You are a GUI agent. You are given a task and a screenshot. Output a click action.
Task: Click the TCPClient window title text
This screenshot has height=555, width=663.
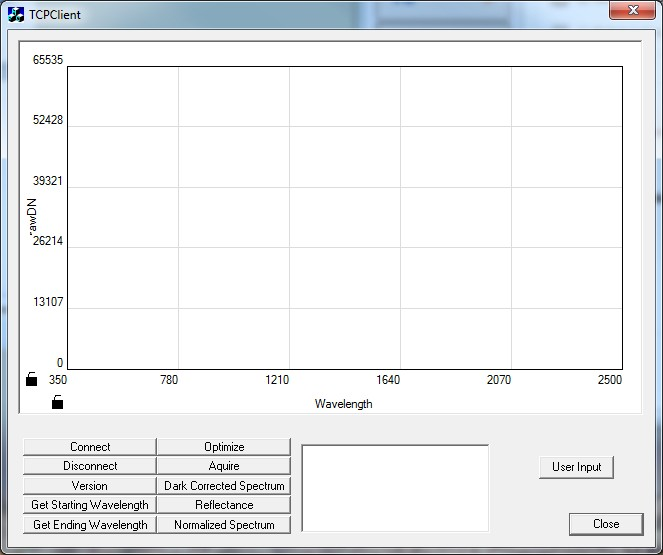[55, 15]
